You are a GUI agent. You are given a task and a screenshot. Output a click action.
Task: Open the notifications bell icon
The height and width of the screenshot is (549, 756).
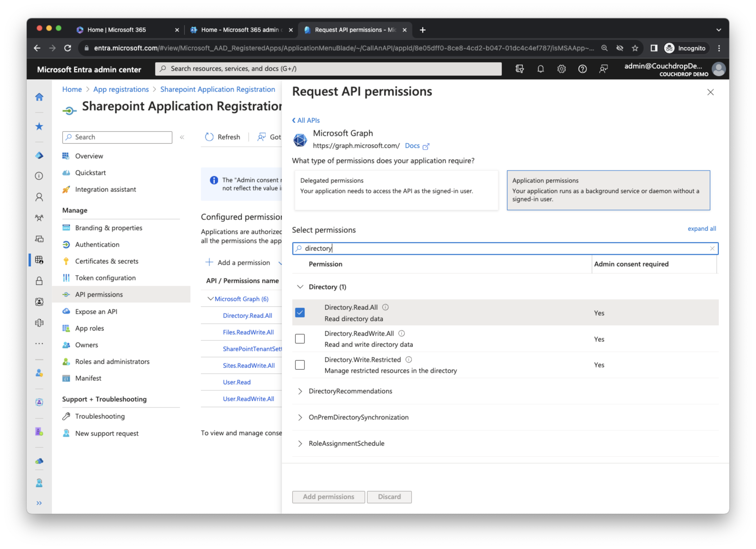click(540, 69)
